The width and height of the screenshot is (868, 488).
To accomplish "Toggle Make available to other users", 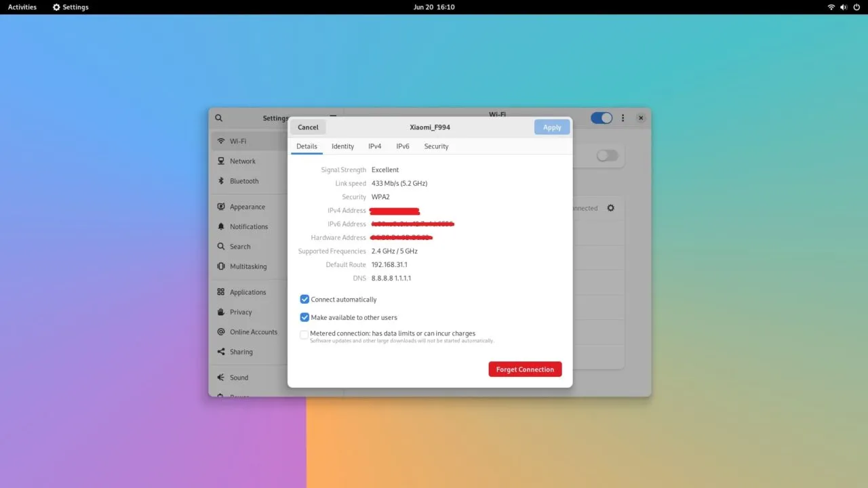I will [304, 317].
